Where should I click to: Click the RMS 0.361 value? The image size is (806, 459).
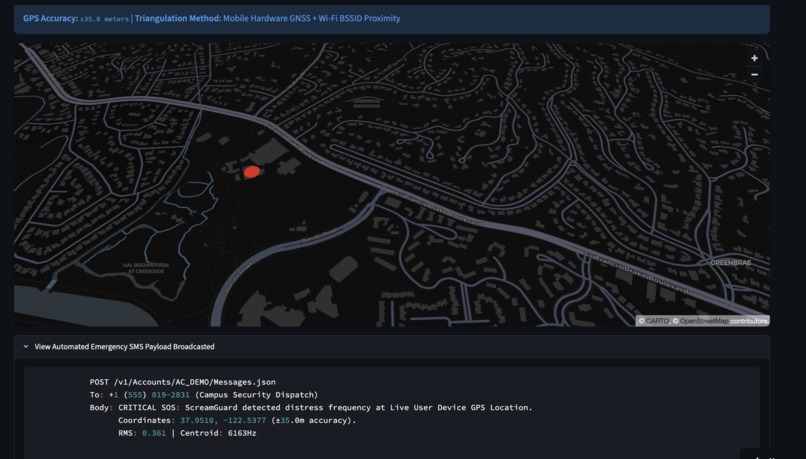[154, 433]
